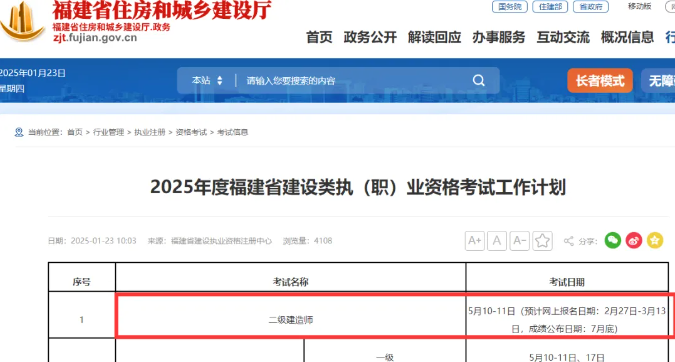675x362 pixels.
Task: Open the 解读回应 navigation menu
Action: (x=434, y=37)
